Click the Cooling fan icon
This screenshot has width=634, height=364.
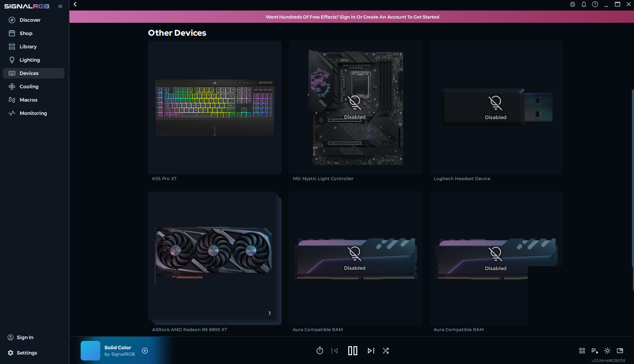(x=12, y=87)
